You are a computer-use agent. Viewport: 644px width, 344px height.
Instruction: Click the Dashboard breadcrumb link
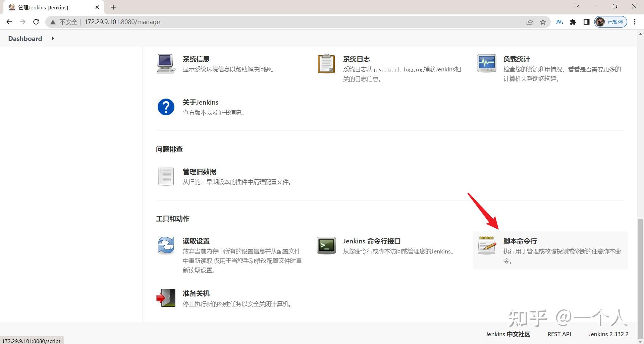coord(25,39)
